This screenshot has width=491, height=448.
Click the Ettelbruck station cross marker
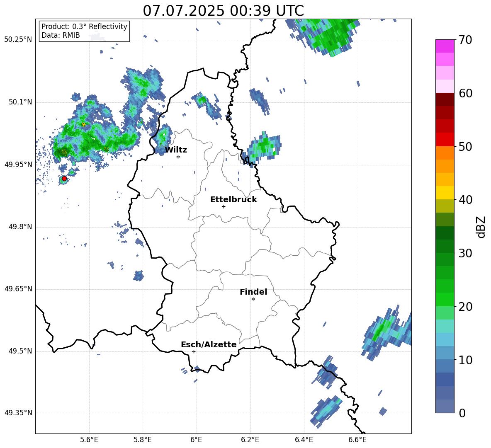tap(224, 206)
